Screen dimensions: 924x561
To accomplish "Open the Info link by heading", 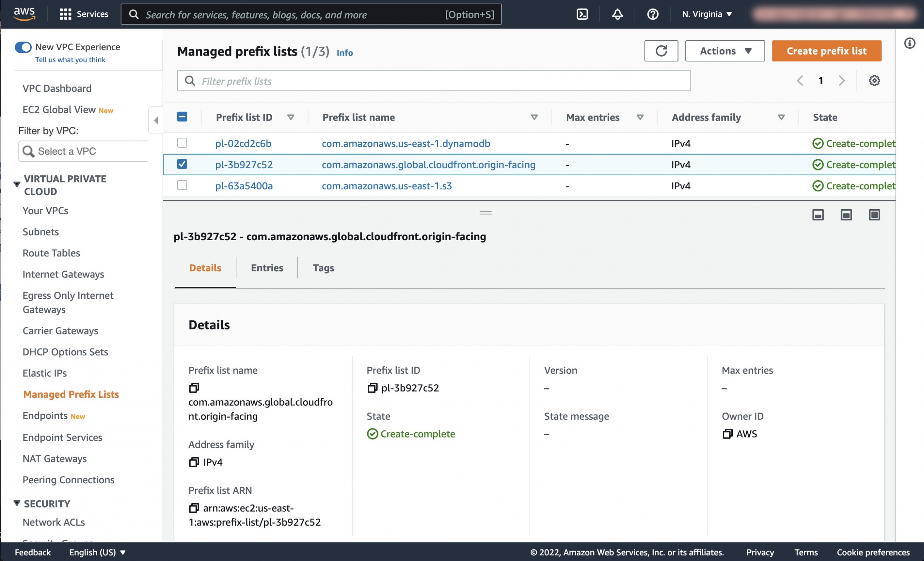I will [x=344, y=52].
